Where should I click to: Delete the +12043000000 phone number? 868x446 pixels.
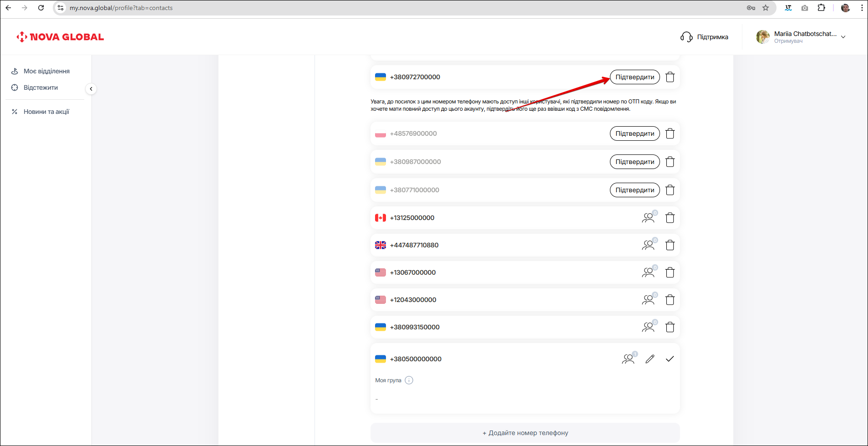click(670, 300)
